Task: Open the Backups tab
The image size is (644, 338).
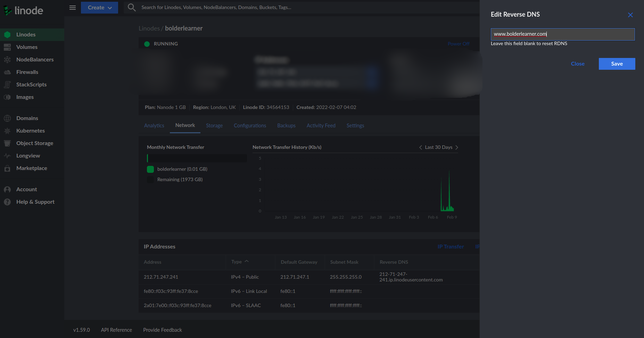Action: [286, 126]
